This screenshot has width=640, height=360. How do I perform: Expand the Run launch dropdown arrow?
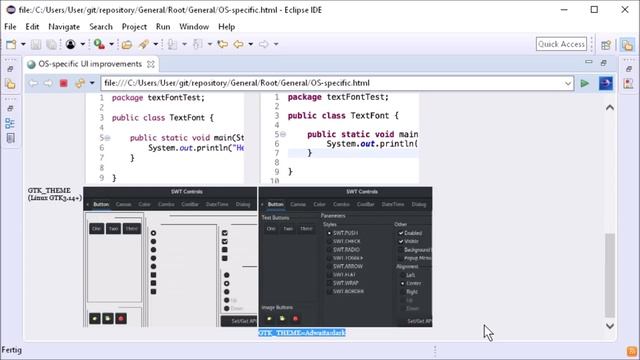[x=111, y=44]
